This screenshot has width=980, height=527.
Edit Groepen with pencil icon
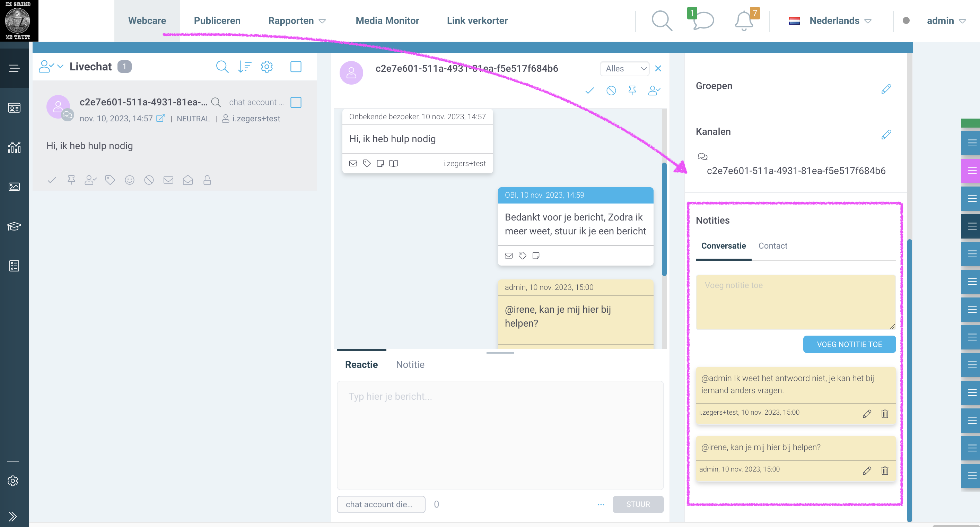pos(886,89)
